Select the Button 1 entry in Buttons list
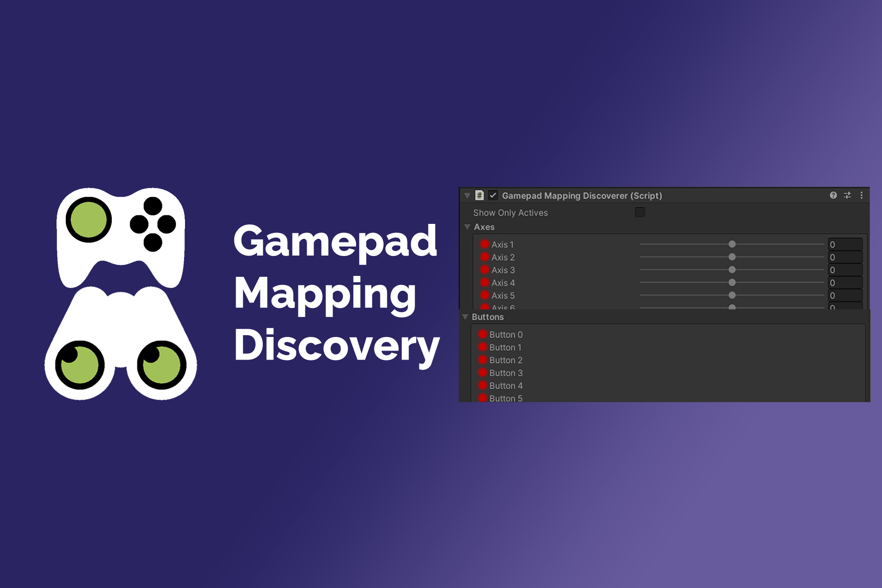Image resolution: width=882 pixels, height=588 pixels. [x=506, y=347]
